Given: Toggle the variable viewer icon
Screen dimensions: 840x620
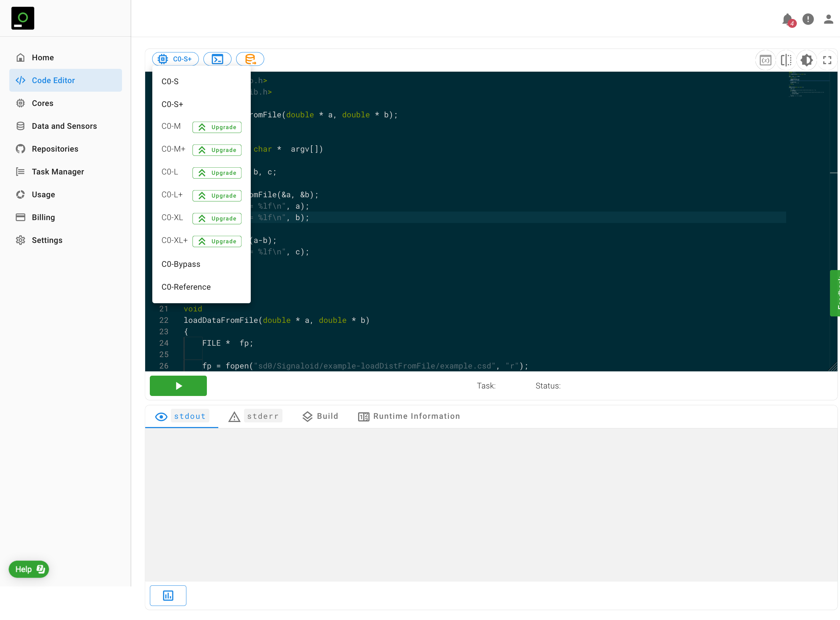Looking at the screenshot, I should tap(765, 60).
